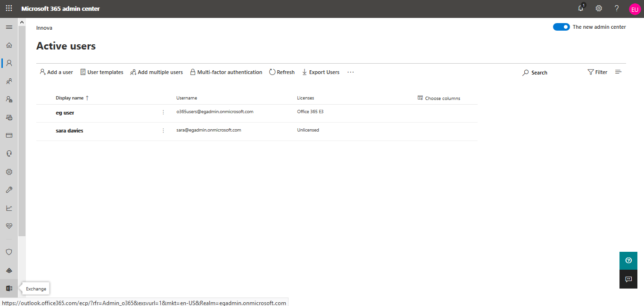Image resolution: width=644 pixels, height=306 pixels.
Task: Click Add a user
Action: (56, 72)
